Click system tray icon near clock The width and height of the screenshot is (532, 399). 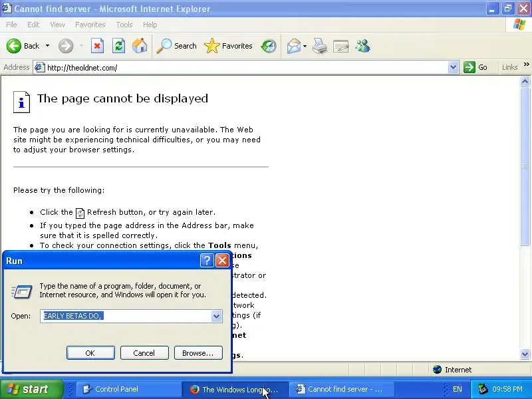tap(482, 389)
